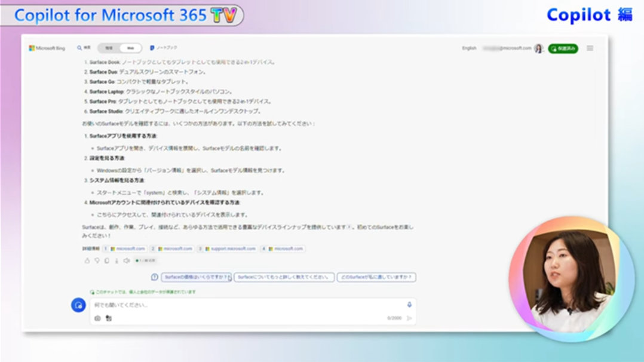Image resolution: width=644 pixels, height=362 pixels.
Task: Click the Surface price suggestion chip
Action: (x=197, y=277)
